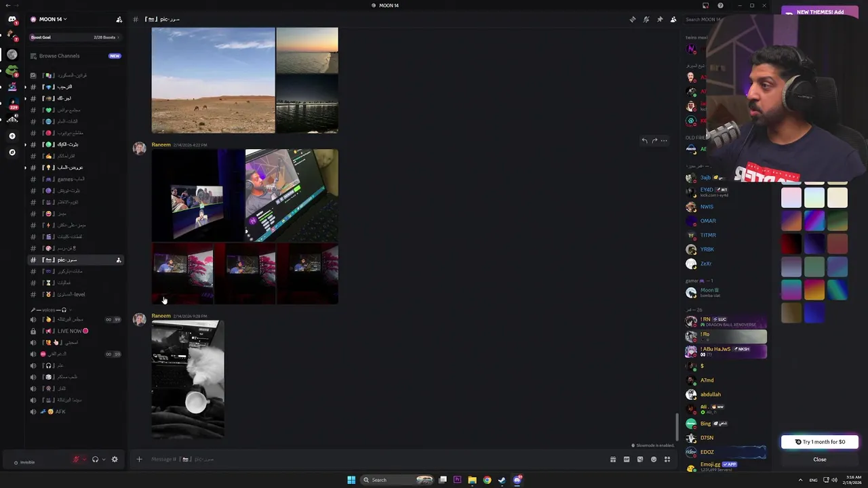Open Windows Start button

(351, 480)
